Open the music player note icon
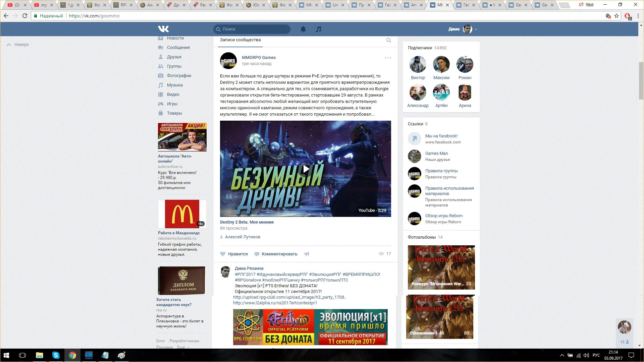644x362 pixels. tap(319, 29)
